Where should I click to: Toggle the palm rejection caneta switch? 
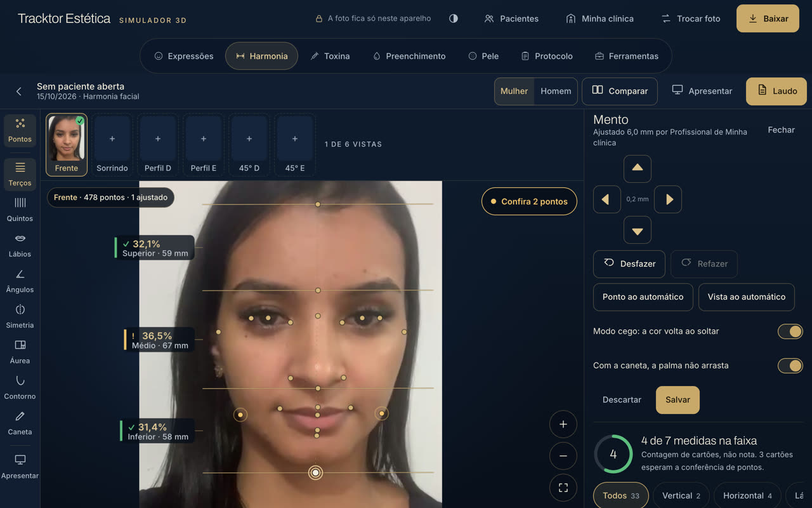[x=790, y=366]
